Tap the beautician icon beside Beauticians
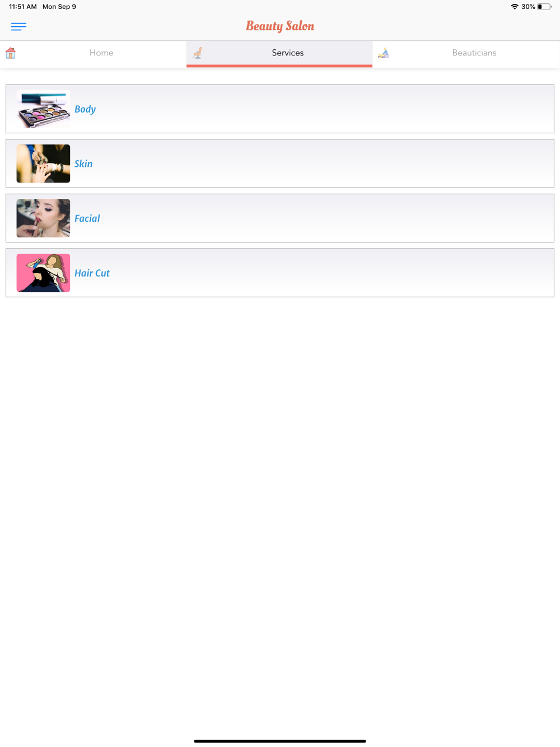Viewport: 560px width, 747px height. click(x=383, y=53)
